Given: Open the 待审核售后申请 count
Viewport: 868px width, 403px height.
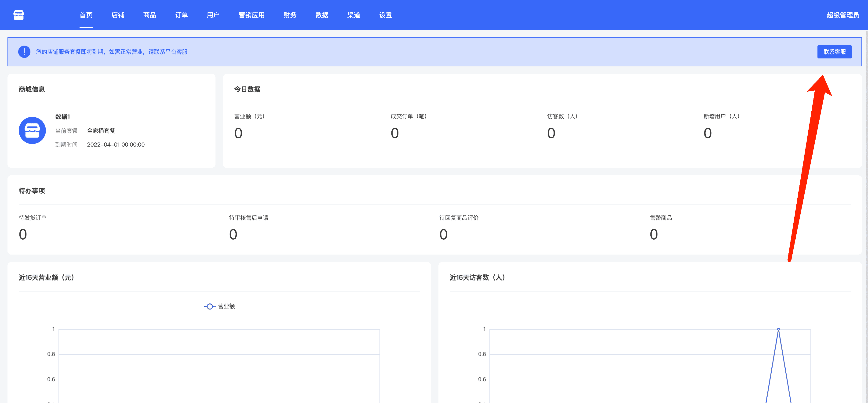Looking at the screenshot, I should [x=233, y=234].
